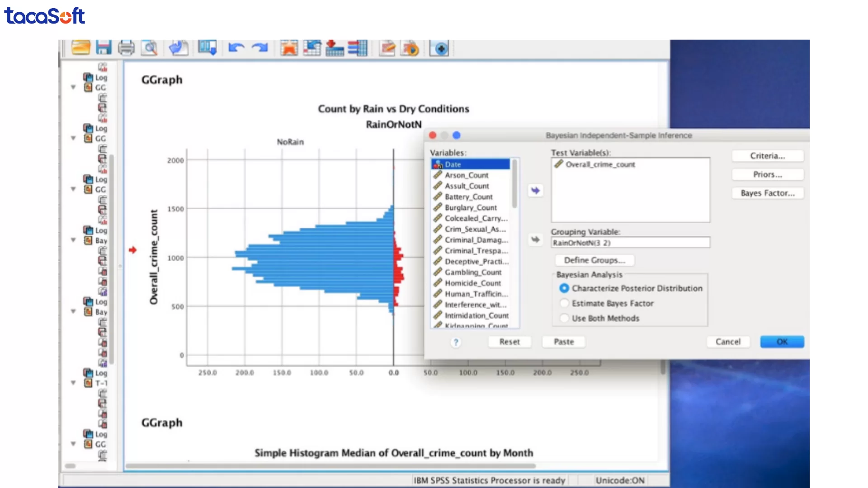Open the Define Groups dialog
This screenshot has height=488, width=868.
click(x=594, y=260)
